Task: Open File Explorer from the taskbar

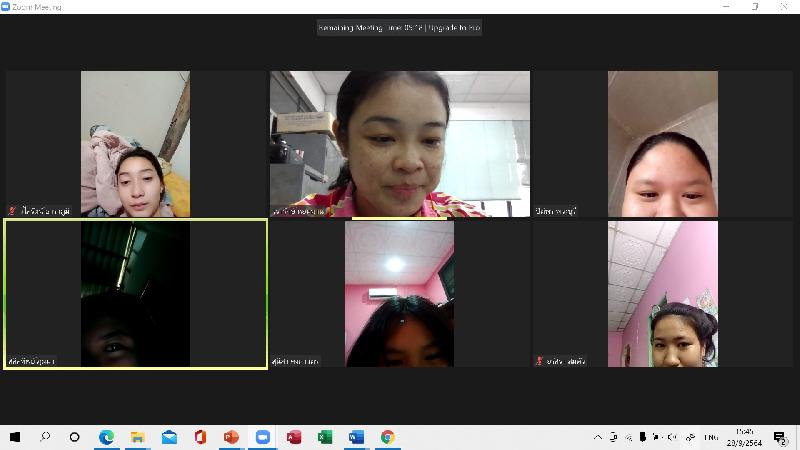Action: (137, 437)
